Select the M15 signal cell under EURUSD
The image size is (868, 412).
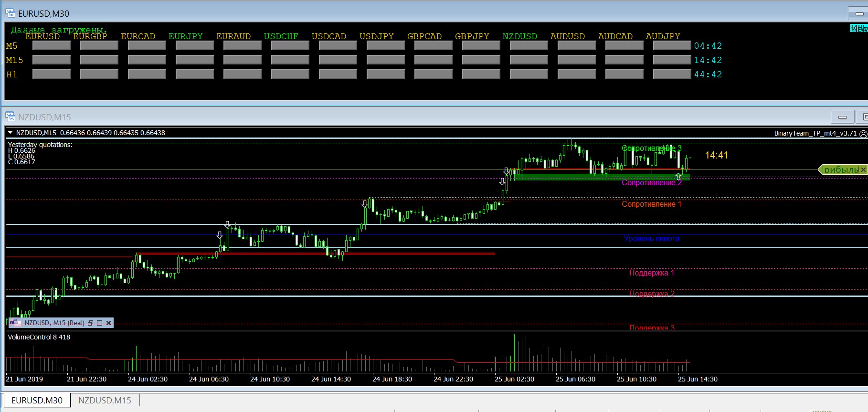point(52,60)
